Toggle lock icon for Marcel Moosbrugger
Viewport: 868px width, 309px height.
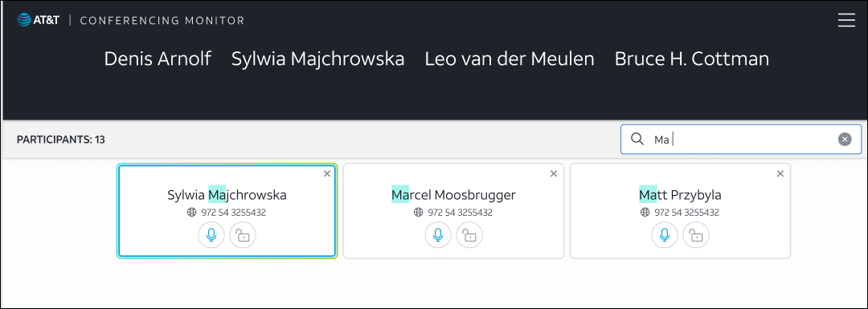click(x=469, y=235)
